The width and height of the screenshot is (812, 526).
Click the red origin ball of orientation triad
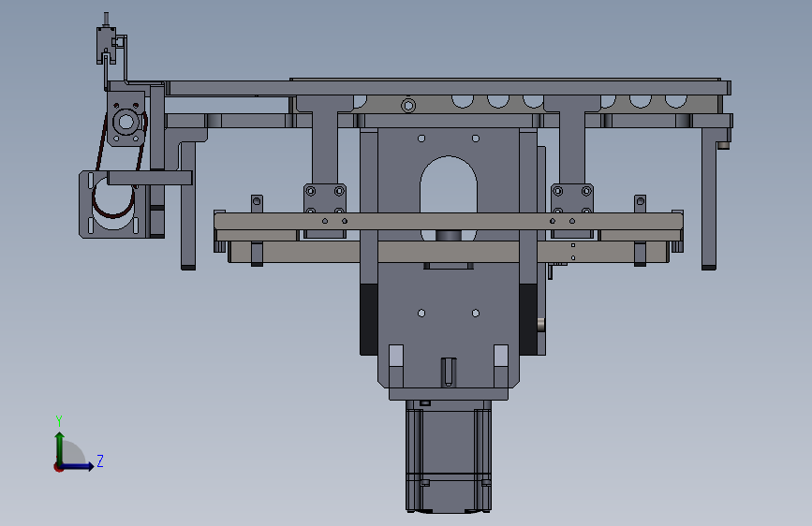(58, 467)
